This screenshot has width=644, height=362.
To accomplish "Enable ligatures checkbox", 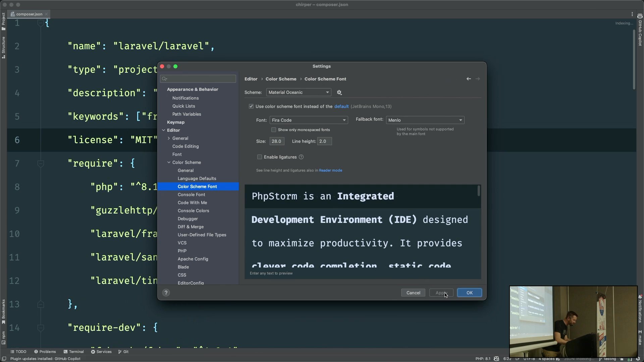I will pos(259,157).
